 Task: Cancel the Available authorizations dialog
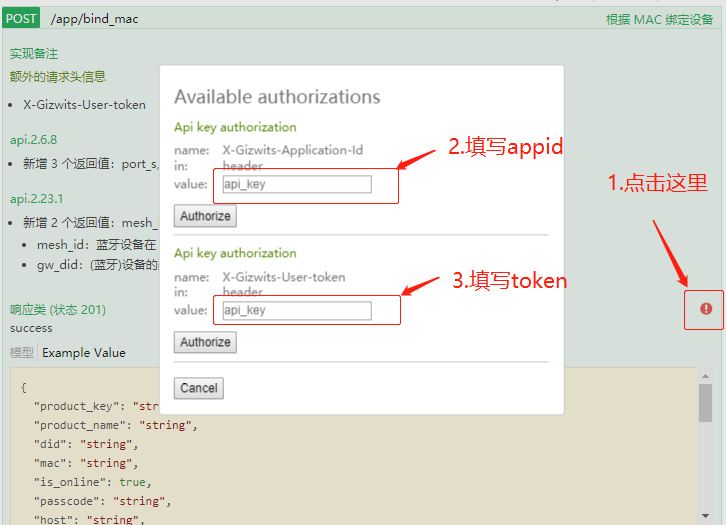click(198, 388)
